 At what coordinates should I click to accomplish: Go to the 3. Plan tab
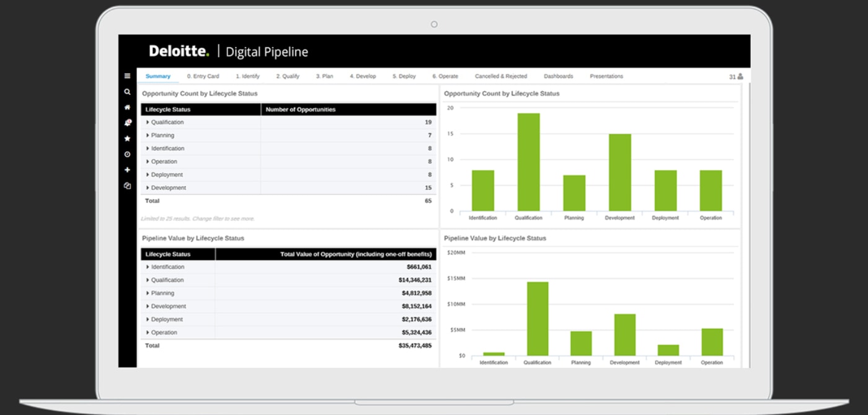click(324, 76)
